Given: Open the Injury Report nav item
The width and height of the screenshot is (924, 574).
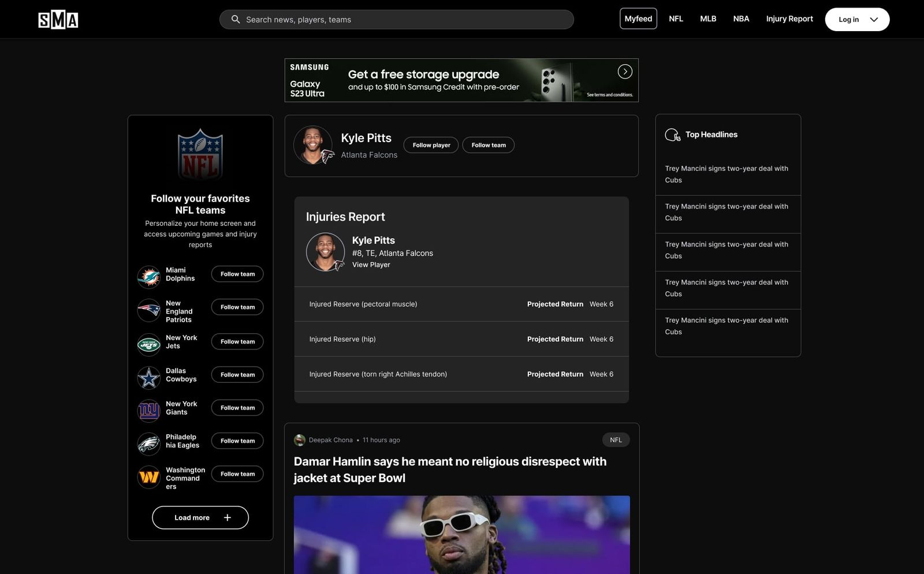Looking at the screenshot, I should tap(789, 18).
